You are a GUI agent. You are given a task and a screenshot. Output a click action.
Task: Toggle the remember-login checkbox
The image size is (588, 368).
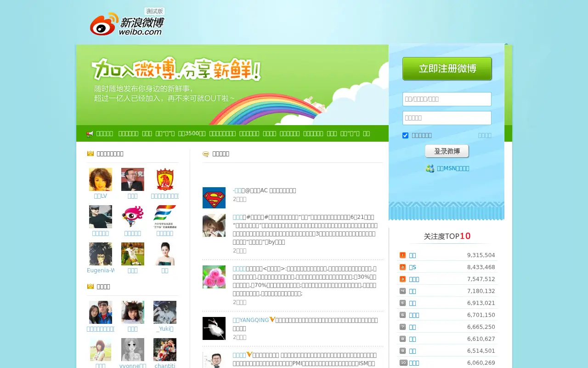pos(405,135)
